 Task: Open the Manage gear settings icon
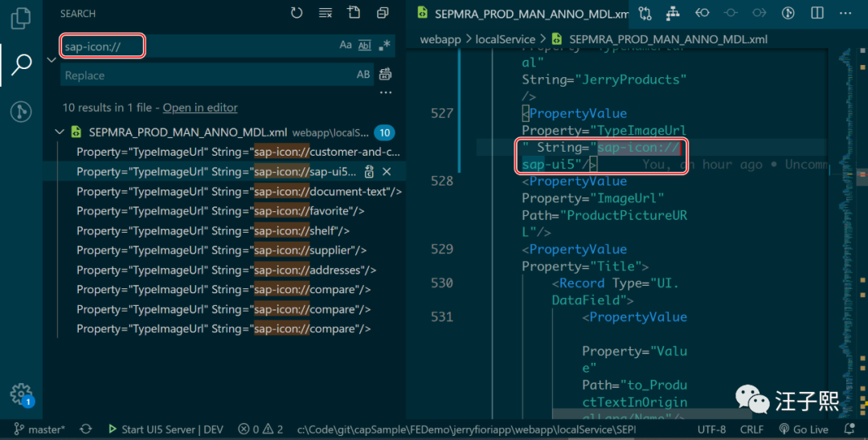pos(22,395)
